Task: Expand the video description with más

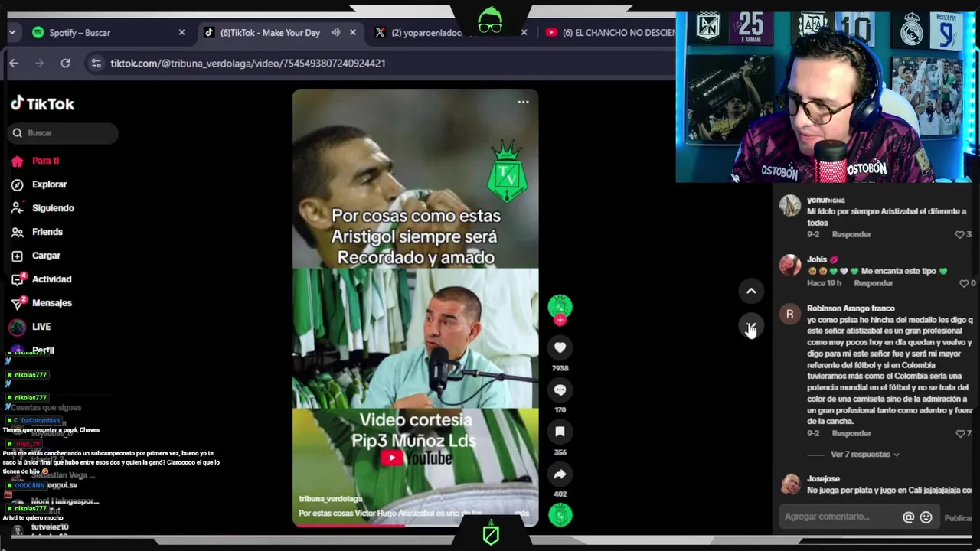Action: 521,514
